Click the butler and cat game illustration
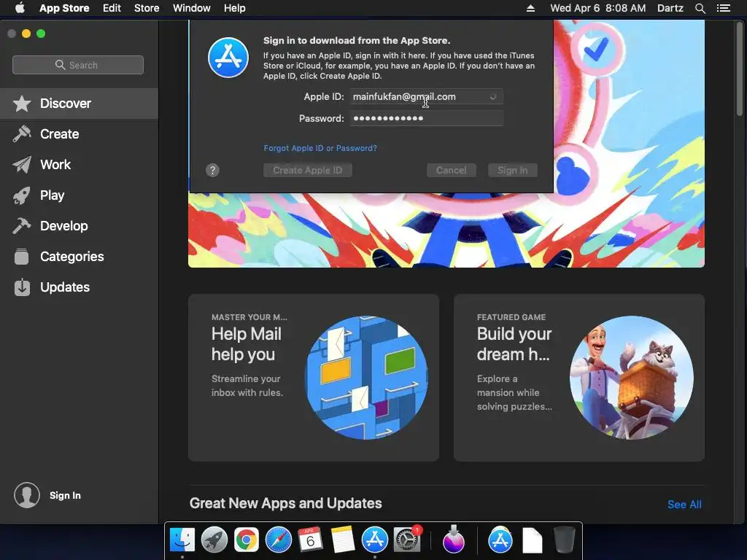This screenshot has height=560, width=747. [632, 378]
